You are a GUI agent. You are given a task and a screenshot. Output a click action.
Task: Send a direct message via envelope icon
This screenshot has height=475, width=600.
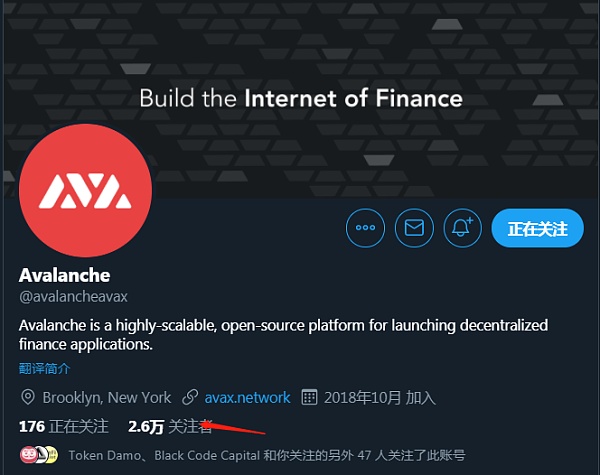(414, 228)
